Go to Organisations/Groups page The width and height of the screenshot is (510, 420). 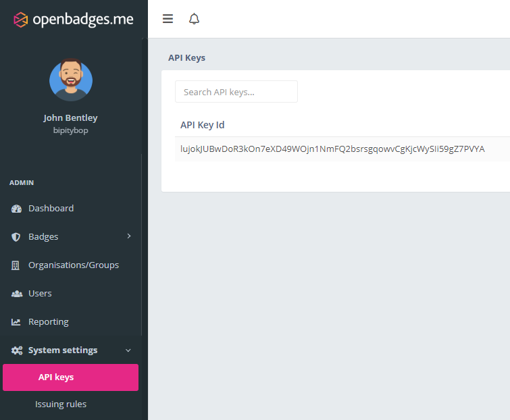[x=73, y=265]
